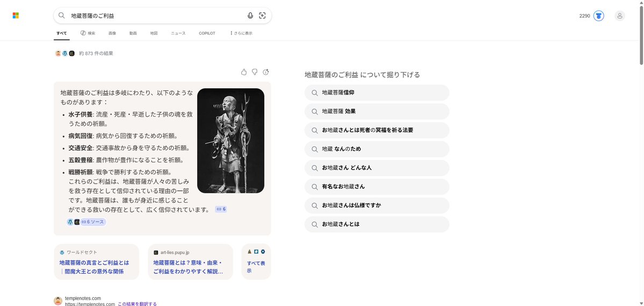Open the COPILOT tab
Screen dimensions: 644x306
point(207,33)
